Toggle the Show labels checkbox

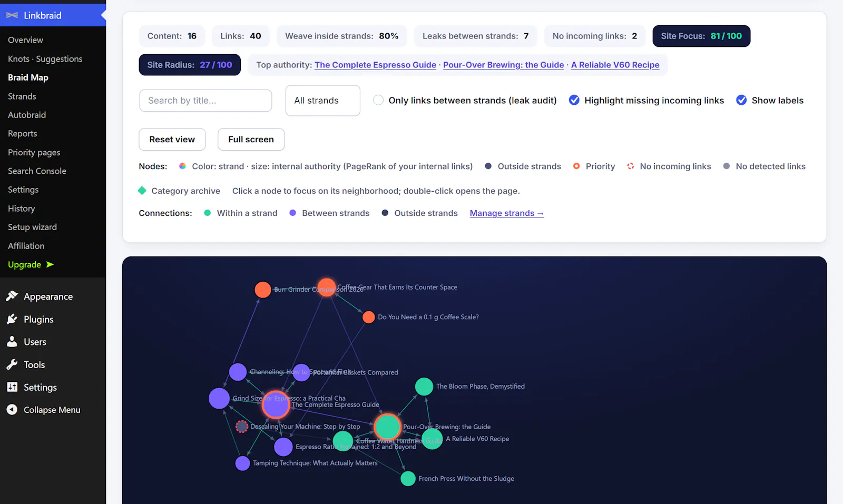click(741, 100)
